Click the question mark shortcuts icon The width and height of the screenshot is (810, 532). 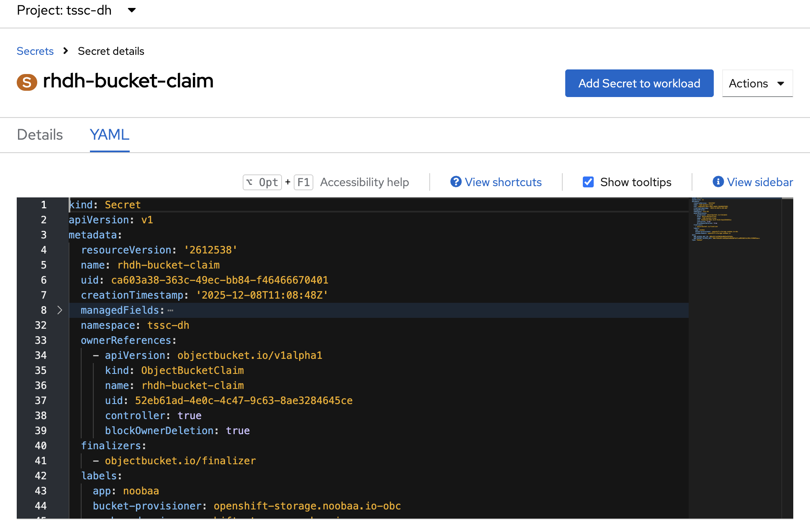[x=456, y=182]
